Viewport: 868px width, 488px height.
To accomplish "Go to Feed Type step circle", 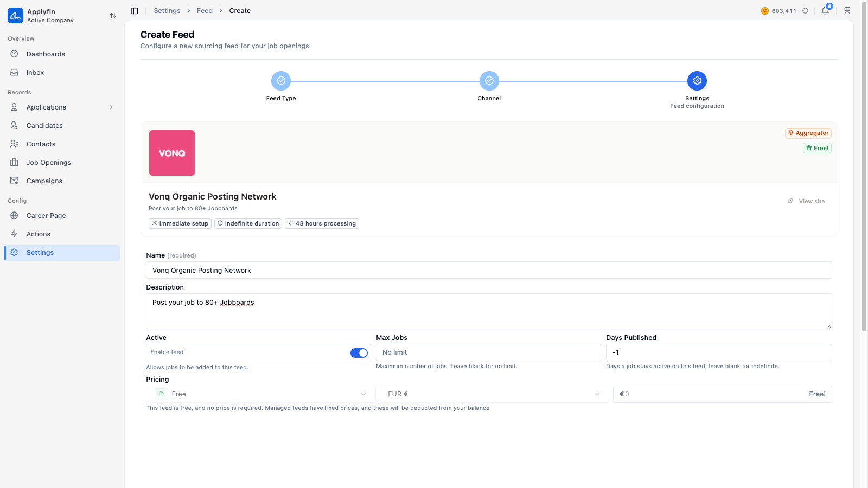I will 281,81.
